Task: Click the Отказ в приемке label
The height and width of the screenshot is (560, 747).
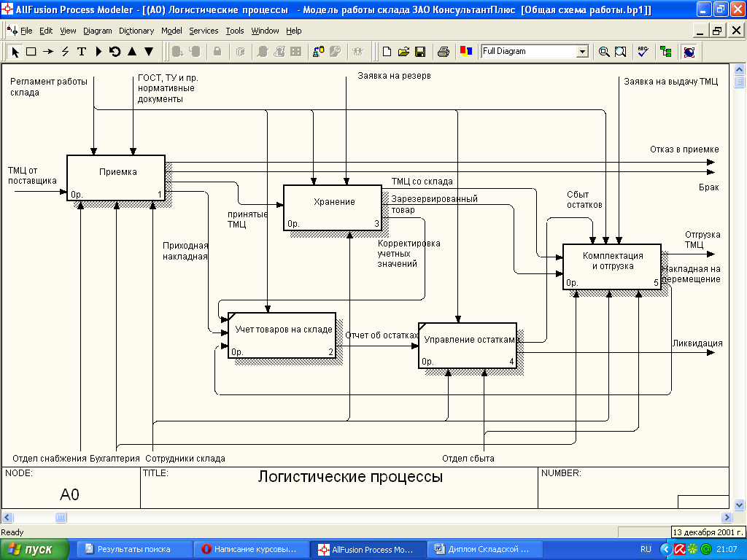Action: [x=684, y=149]
